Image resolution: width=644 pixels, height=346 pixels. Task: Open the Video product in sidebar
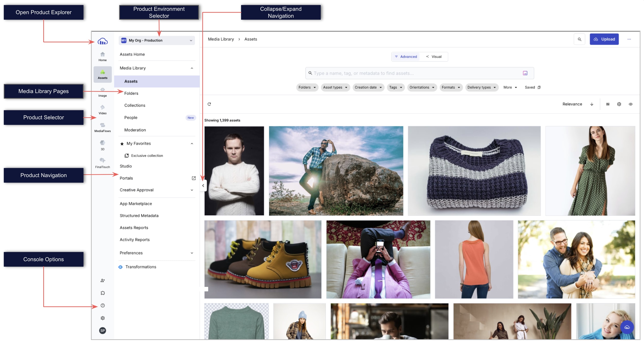pyautogui.click(x=102, y=109)
